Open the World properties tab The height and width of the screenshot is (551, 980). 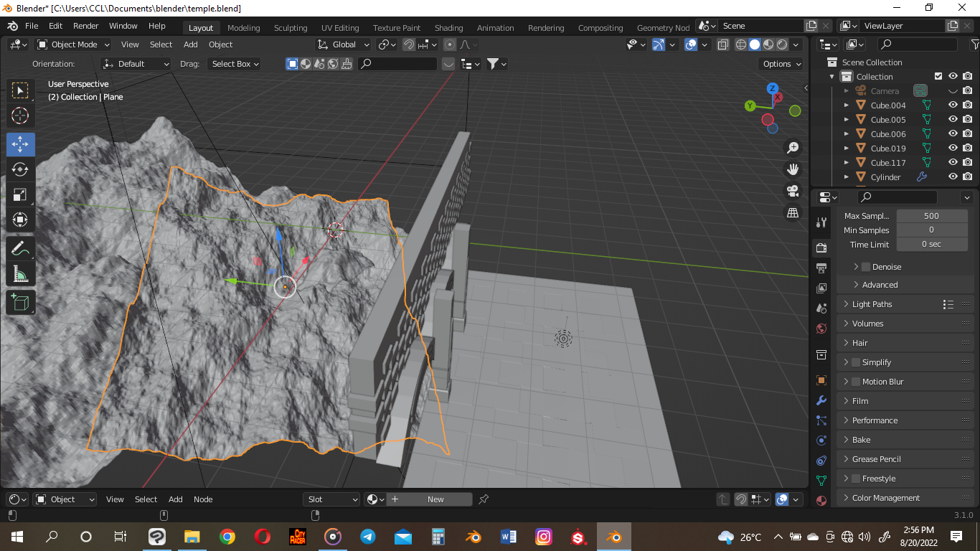tap(821, 329)
